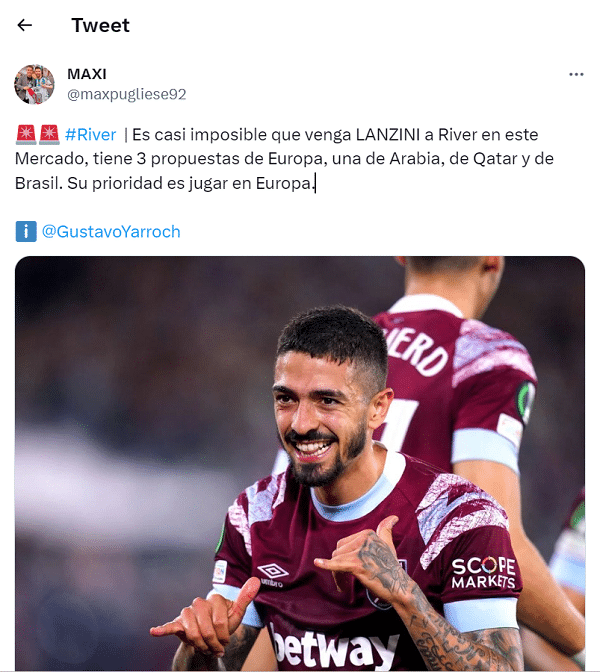
Task: Open MAXI's profile picture avatar
Action: click(x=34, y=84)
